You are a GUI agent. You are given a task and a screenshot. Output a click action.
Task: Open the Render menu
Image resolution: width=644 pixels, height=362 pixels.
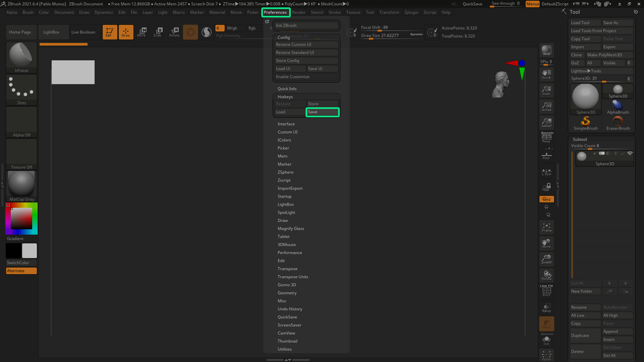pos(299,12)
